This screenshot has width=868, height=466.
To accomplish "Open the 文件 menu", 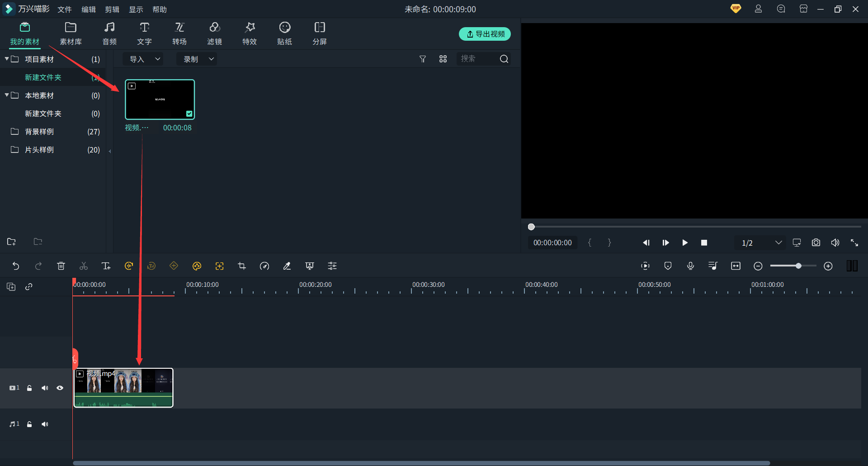I will point(65,10).
